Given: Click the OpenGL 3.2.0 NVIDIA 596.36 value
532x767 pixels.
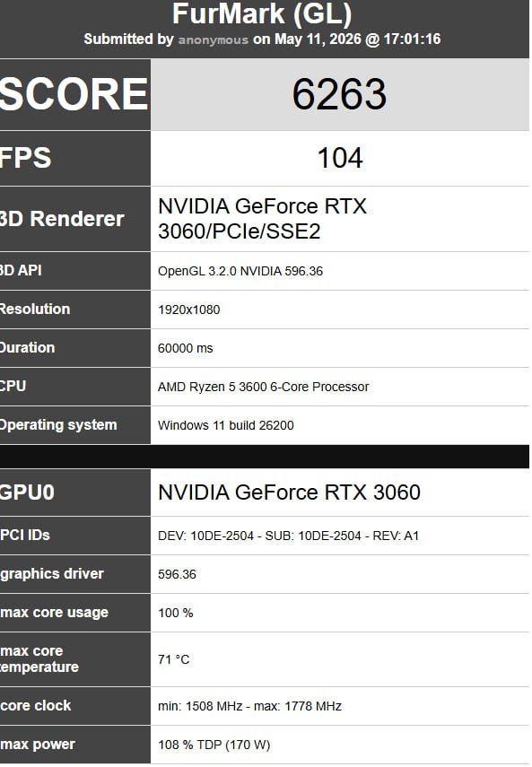Looking at the screenshot, I should coord(240,271).
